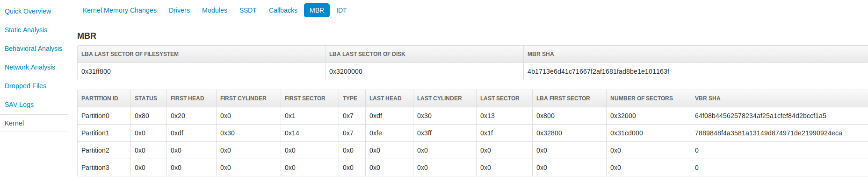
Task: Go to Quick Overview in sidebar
Action: 28,11
